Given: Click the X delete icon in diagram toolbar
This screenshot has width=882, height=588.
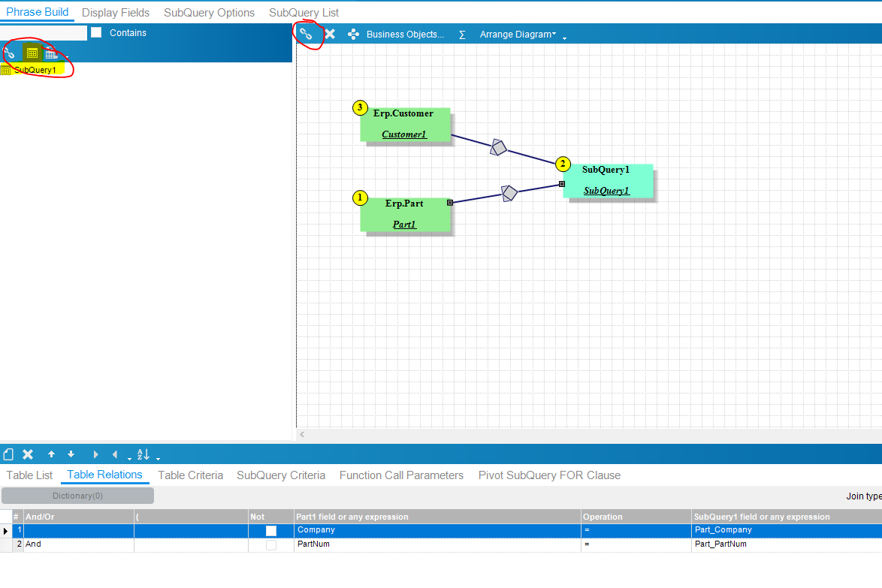Looking at the screenshot, I should (331, 35).
